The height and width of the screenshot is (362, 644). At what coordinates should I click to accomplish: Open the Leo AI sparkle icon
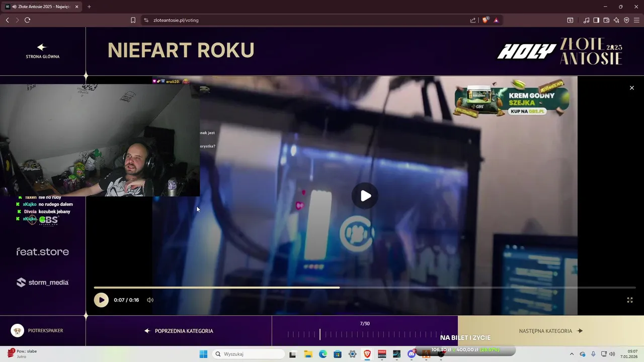tap(616, 20)
